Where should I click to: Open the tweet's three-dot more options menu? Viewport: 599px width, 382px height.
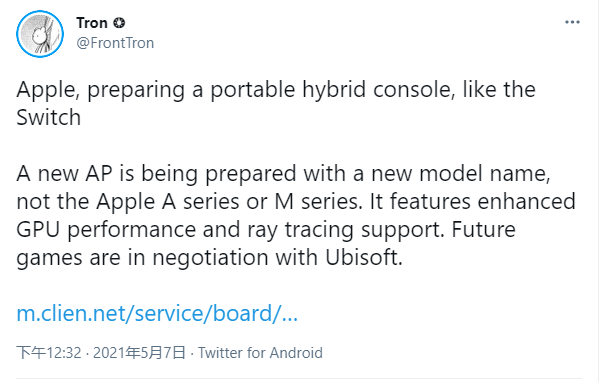[572, 22]
